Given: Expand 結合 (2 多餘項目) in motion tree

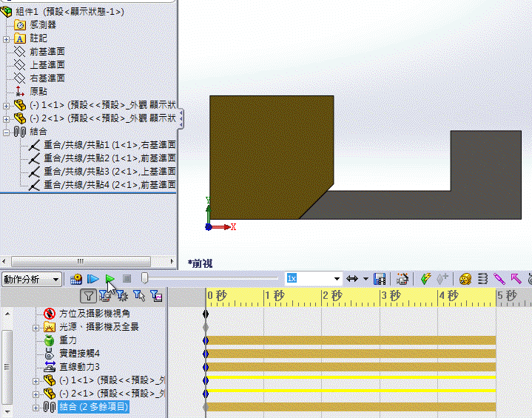Looking at the screenshot, I should 36,408.
